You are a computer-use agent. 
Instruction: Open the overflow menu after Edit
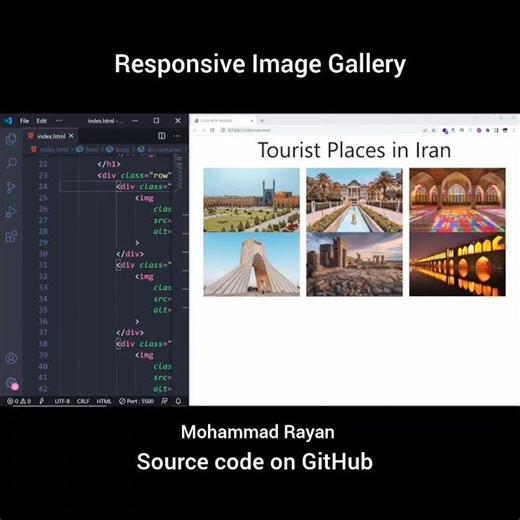pyautogui.click(x=59, y=121)
